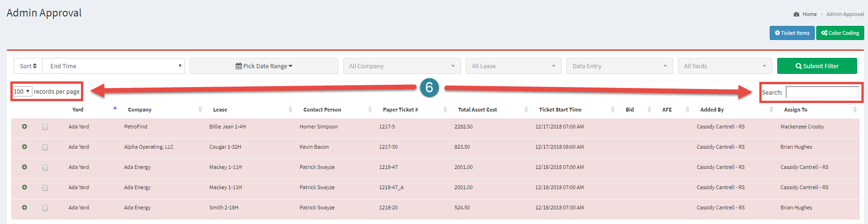868x224 pixels.
Task: Expand row details for Alpha Operating ticket 1217-50
Action: [24, 147]
